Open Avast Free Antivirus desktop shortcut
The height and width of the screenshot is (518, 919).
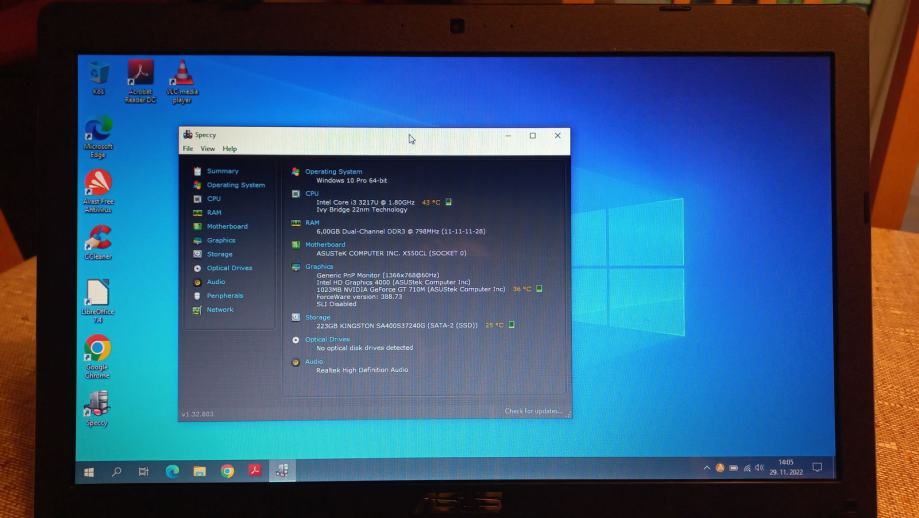click(x=98, y=191)
